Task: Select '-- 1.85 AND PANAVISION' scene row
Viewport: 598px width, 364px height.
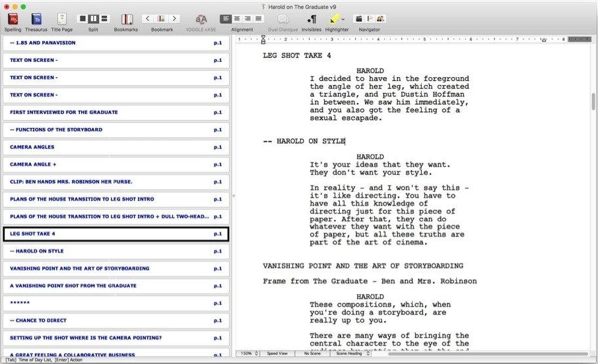Action: point(116,43)
